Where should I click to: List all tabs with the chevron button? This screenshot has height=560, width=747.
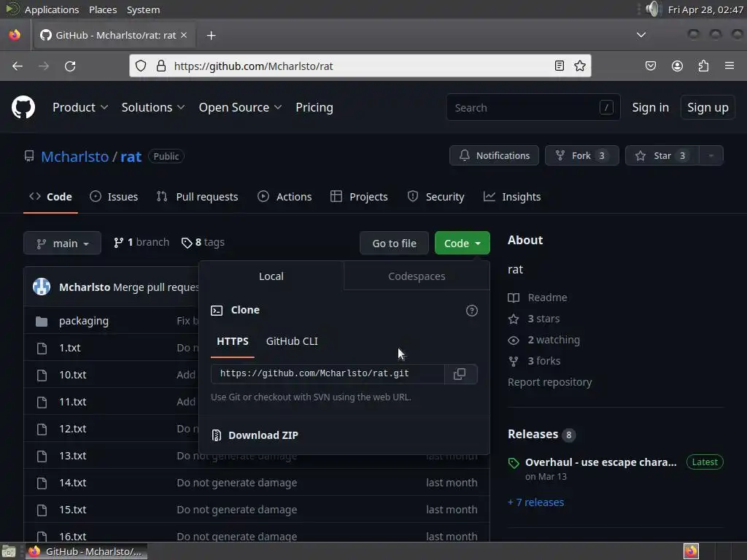coord(641,35)
